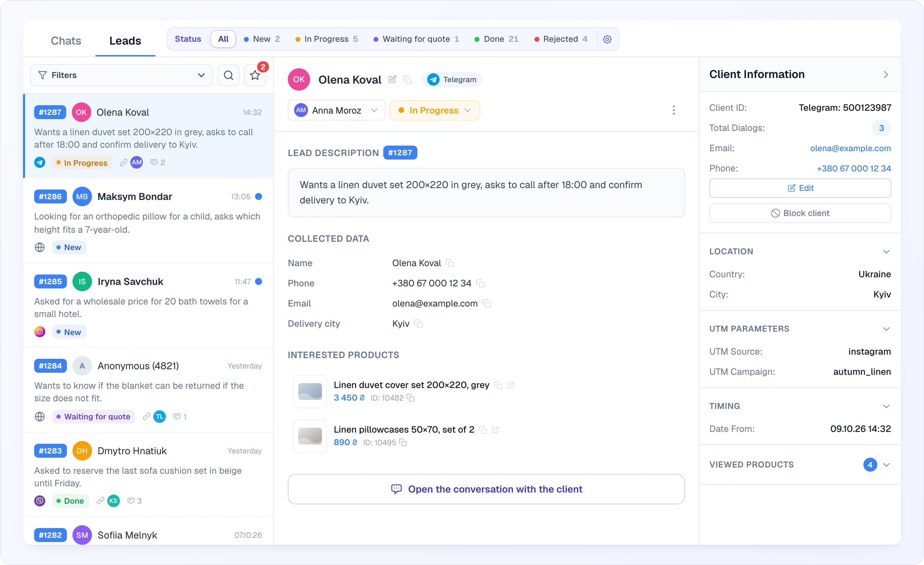Viewport: 924px width, 565px height.
Task: Filter leads by All status
Action: coord(223,39)
